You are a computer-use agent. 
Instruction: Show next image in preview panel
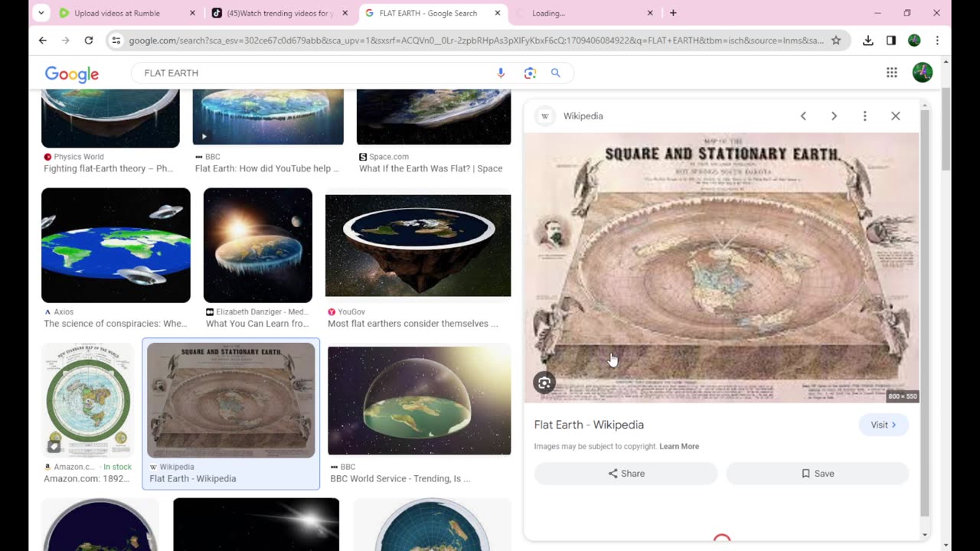coord(834,116)
